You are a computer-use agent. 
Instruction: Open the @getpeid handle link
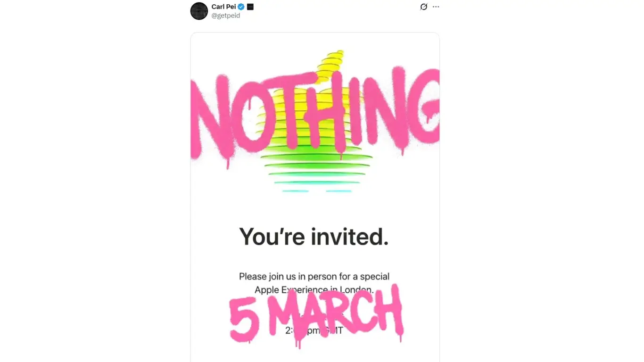pyautogui.click(x=225, y=16)
